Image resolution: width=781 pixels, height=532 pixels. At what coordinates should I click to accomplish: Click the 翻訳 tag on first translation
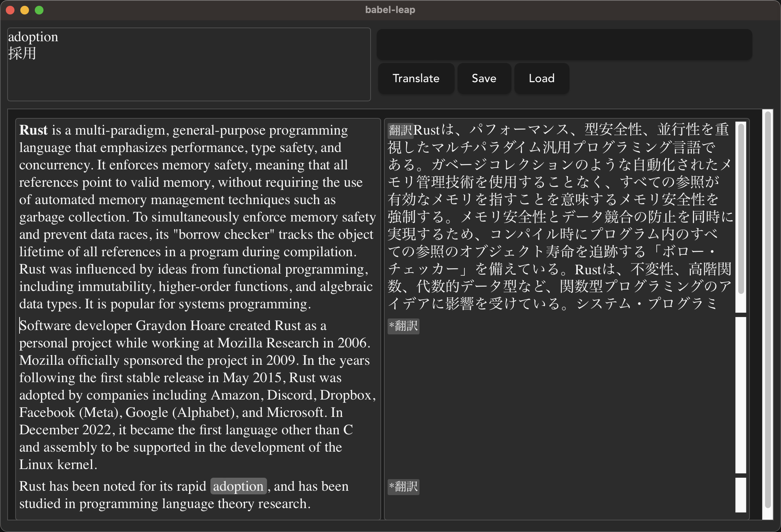[400, 130]
